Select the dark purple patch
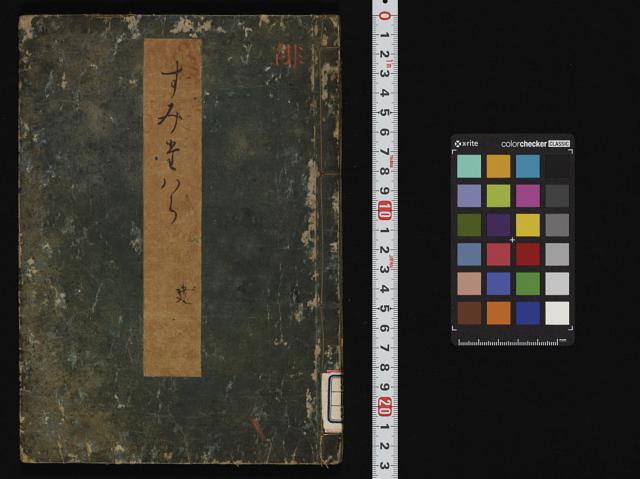 pos(498,225)
